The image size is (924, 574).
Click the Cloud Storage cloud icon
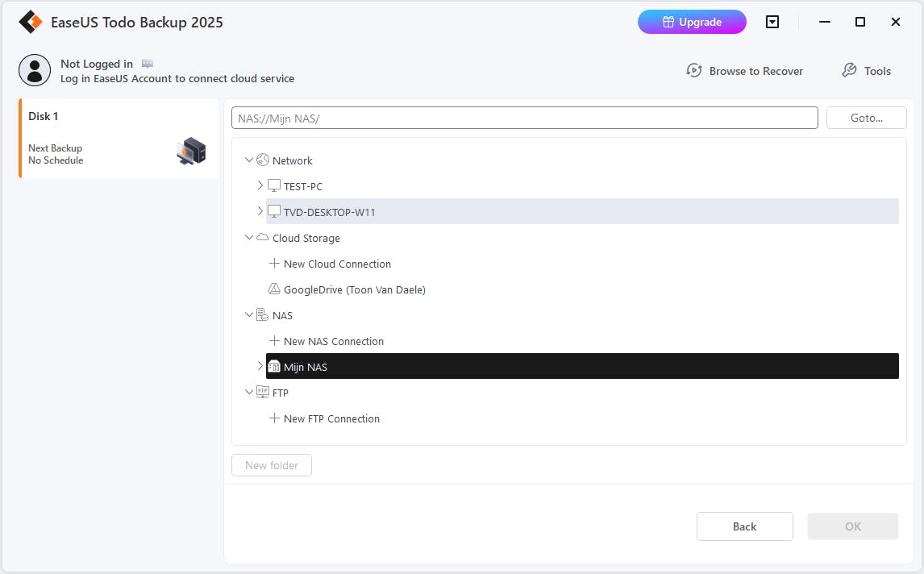click(x=263, y=237)
